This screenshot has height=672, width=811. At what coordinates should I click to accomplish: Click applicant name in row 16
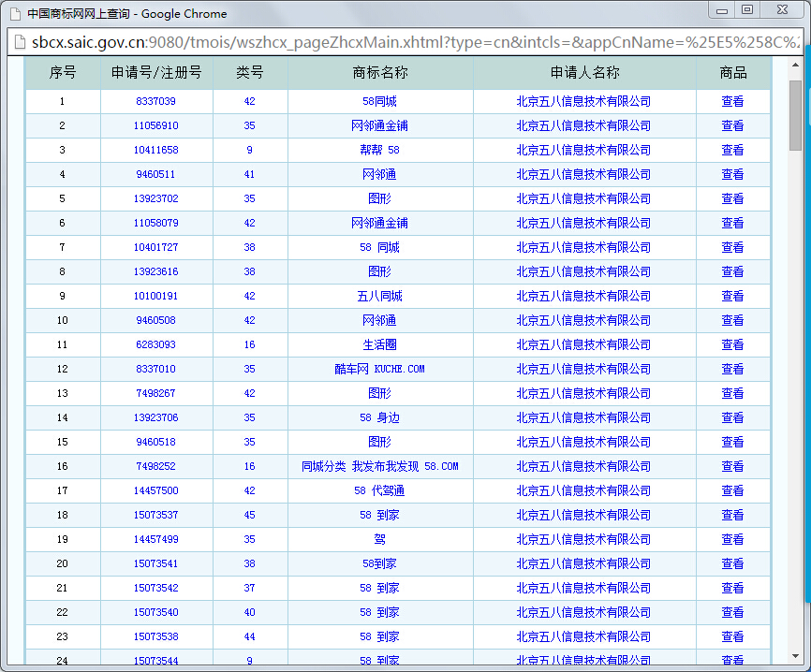(x=584, y=466)
